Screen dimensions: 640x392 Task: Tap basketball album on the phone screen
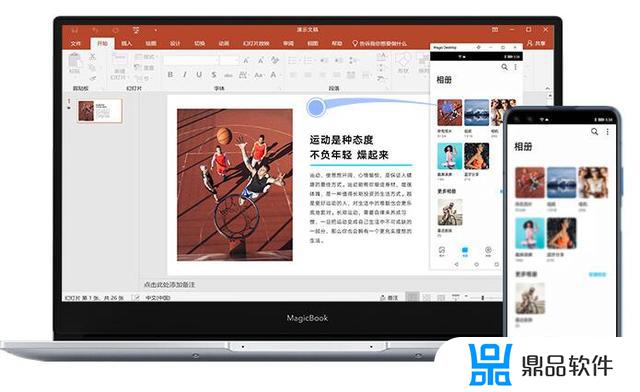[x=530, y=183]
